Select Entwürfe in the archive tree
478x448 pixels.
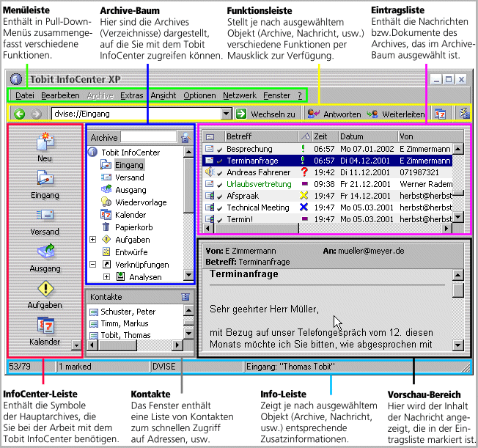(131, 252)
